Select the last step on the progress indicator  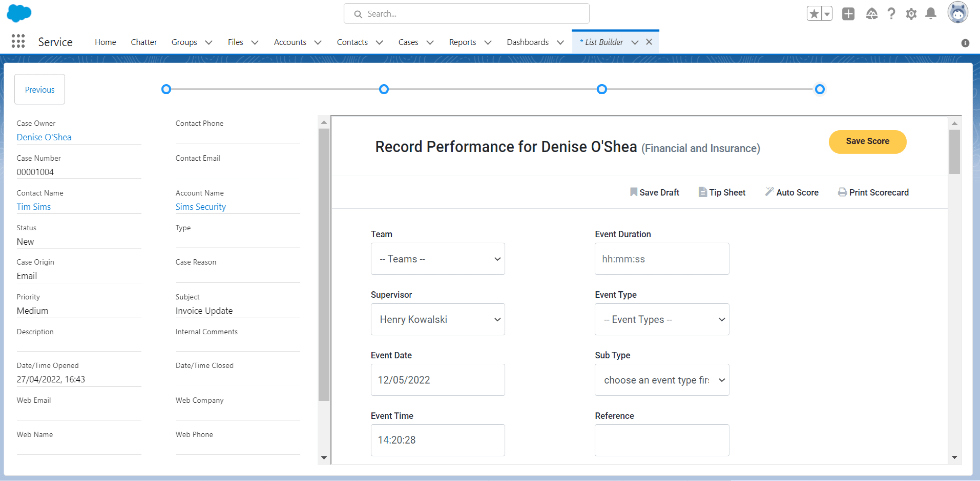[820, 89]
